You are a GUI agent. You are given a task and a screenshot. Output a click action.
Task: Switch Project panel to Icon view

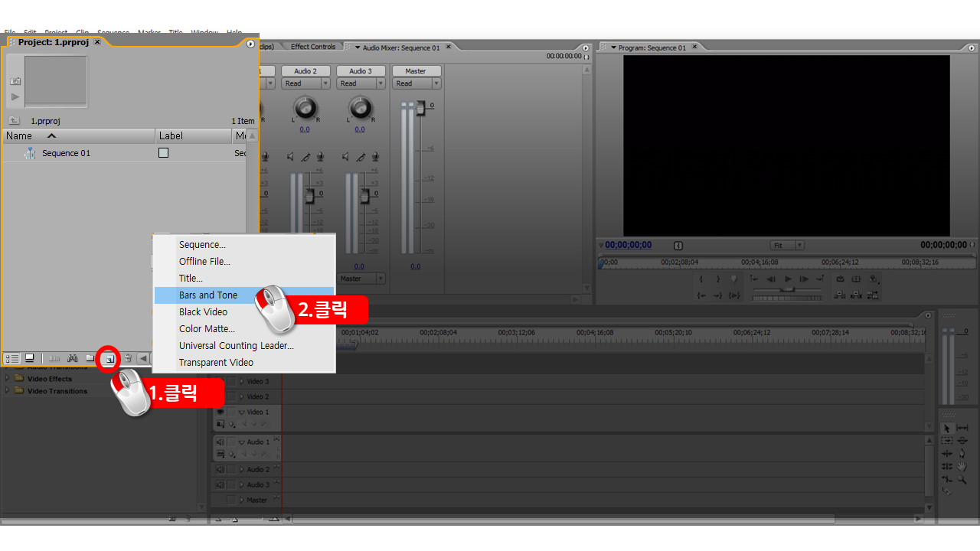coord(29,358)
